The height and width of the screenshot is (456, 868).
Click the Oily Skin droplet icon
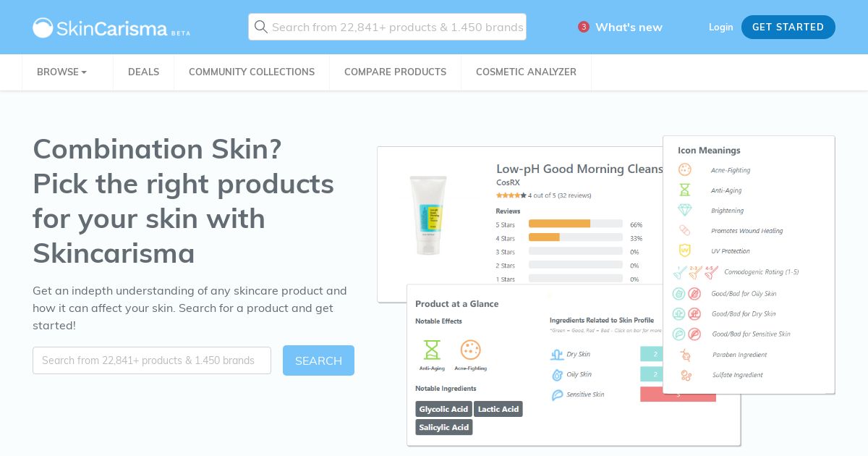coord(557,374)
